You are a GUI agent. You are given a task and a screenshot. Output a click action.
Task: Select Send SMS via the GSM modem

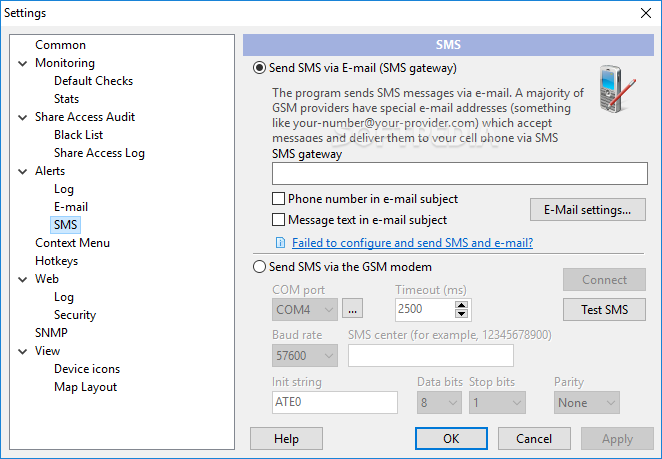259,266
